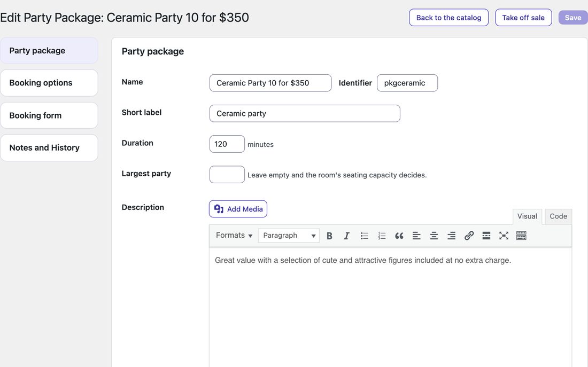Switch to the Visual editor tab
The height and width of the screenshot is (367, 588).
[527, 216]
